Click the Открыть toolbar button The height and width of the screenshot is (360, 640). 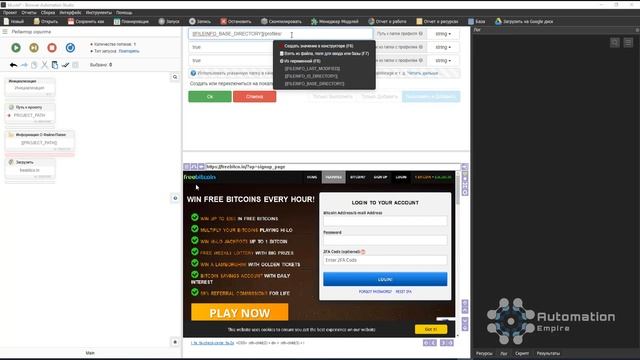click(x=46, y=21)
